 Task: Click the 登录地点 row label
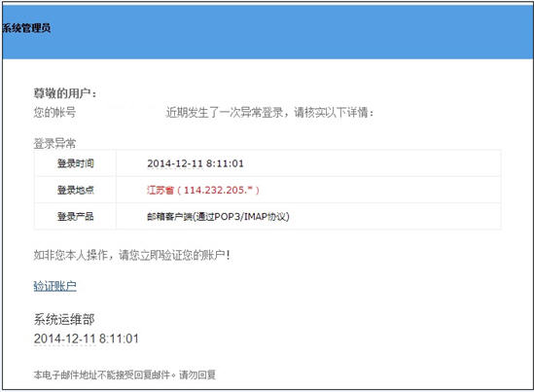75,190
